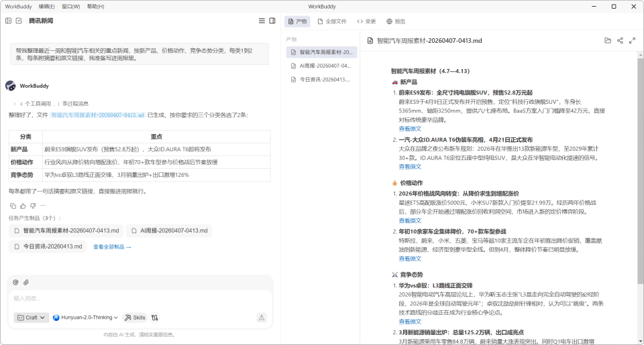
Task: Click the 新产品 row label in table
Action: [x=19, y=149]
